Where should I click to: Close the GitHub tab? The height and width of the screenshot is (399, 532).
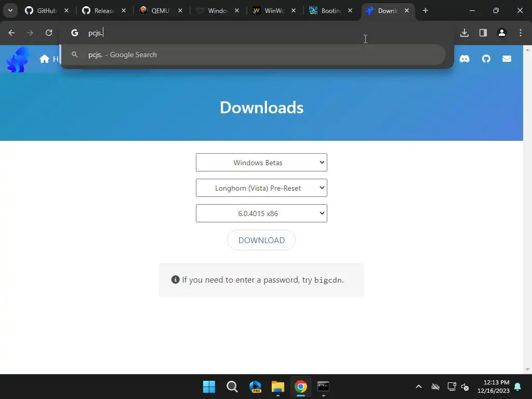click(66, 10)
